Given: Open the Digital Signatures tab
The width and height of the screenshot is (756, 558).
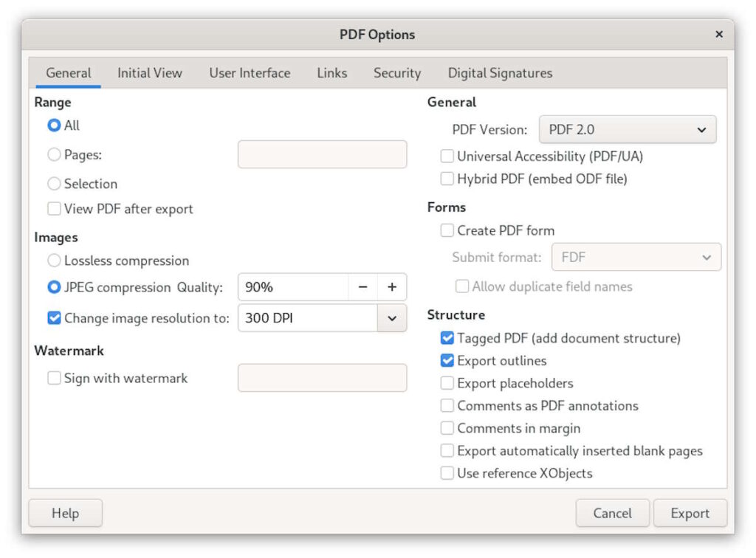Looking at the screenshot, I should click(499, 72).
